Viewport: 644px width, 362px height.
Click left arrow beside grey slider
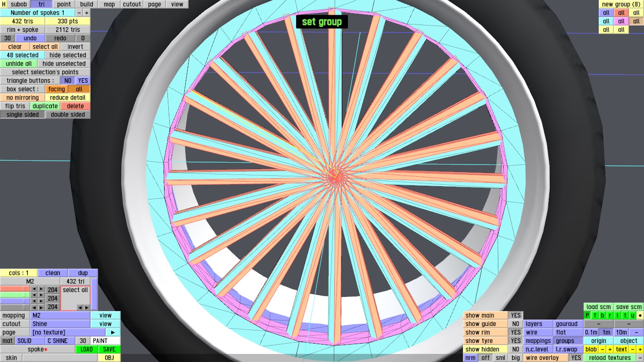click(x=33, y=307)
